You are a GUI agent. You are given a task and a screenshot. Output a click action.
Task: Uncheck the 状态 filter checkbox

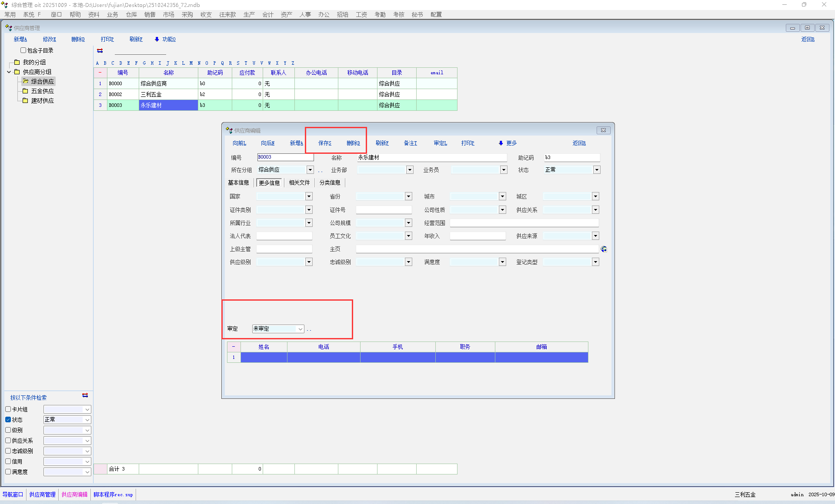click(x=8, y=420)
